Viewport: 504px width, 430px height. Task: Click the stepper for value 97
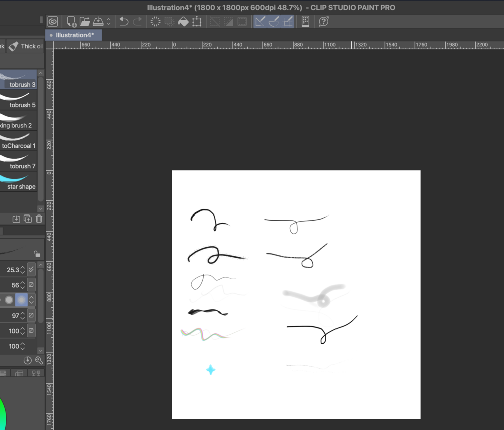click(22, 316)
